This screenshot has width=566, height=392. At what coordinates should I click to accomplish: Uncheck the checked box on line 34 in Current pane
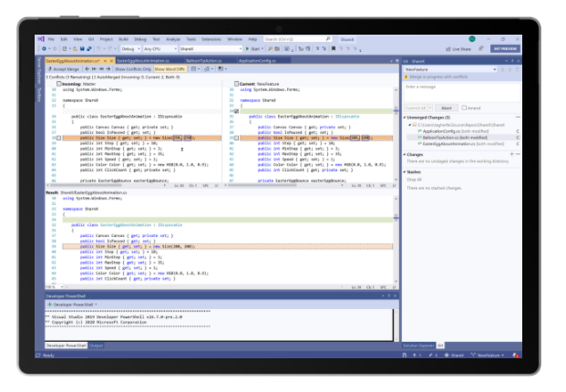point(236,111)
